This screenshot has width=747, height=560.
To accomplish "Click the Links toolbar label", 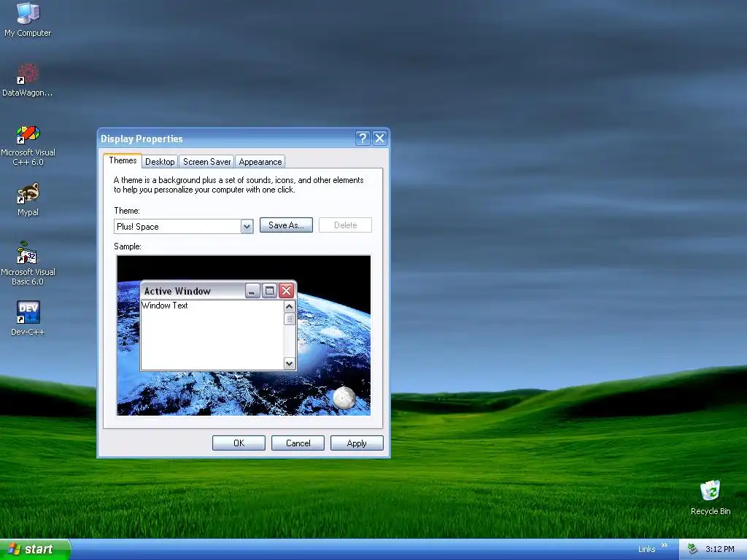I will coord(646,550).
